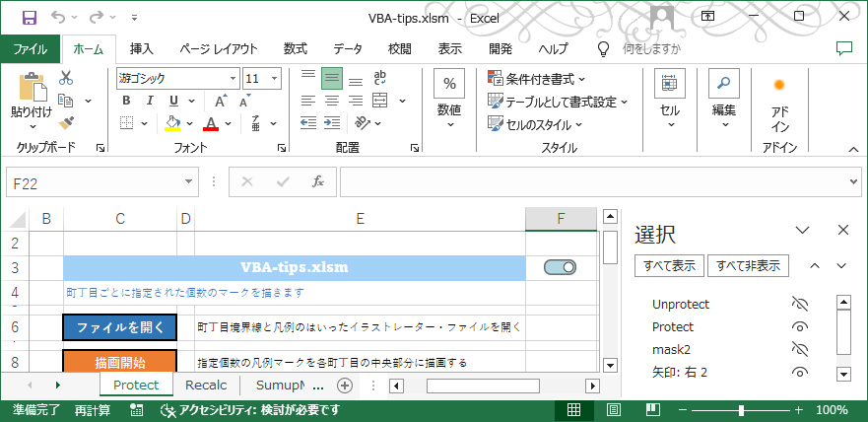Screen dimensions: 868x422
Task: Click the red font color swatch
Action: pyautogui.click(x=210, y=124)
